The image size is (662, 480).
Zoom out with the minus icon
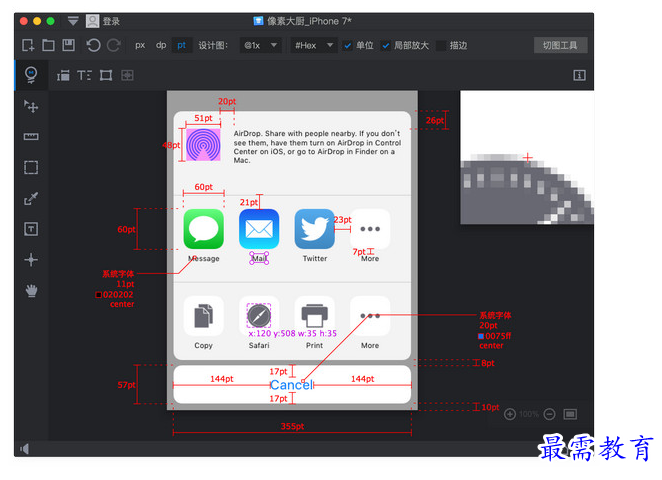tap(549, 414)
